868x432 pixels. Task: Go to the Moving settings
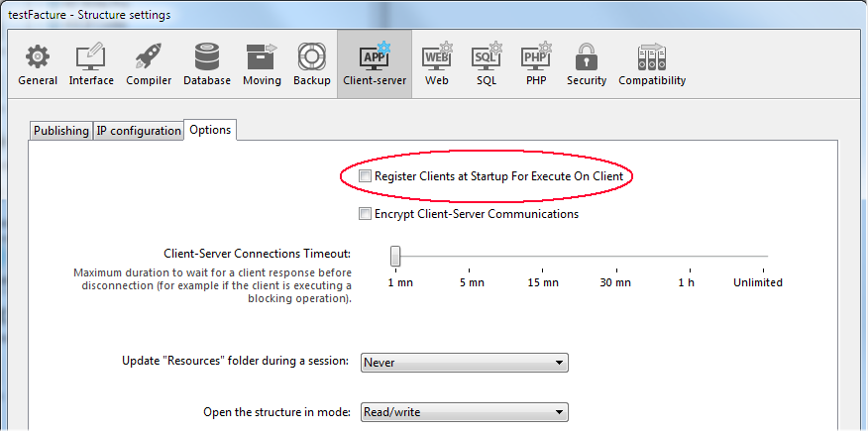coord(262,63)
